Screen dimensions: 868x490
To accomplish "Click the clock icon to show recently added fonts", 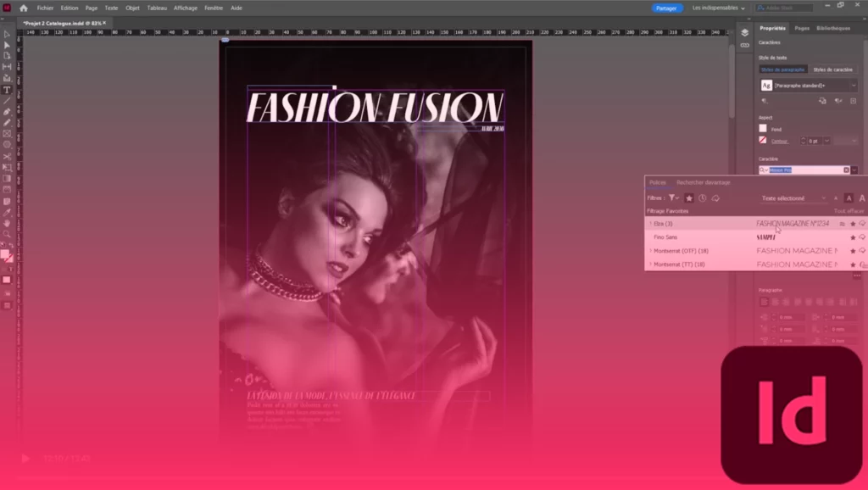I will (x=702, y=198).
